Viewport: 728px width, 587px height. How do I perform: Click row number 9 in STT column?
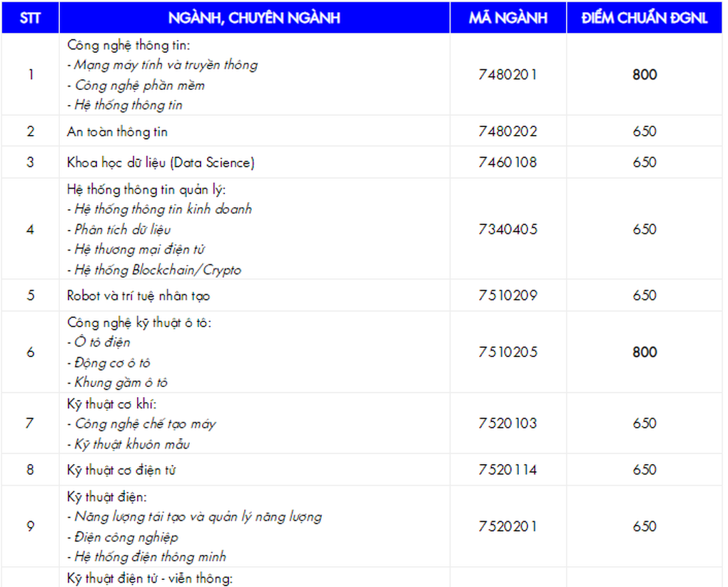(30, 526)
